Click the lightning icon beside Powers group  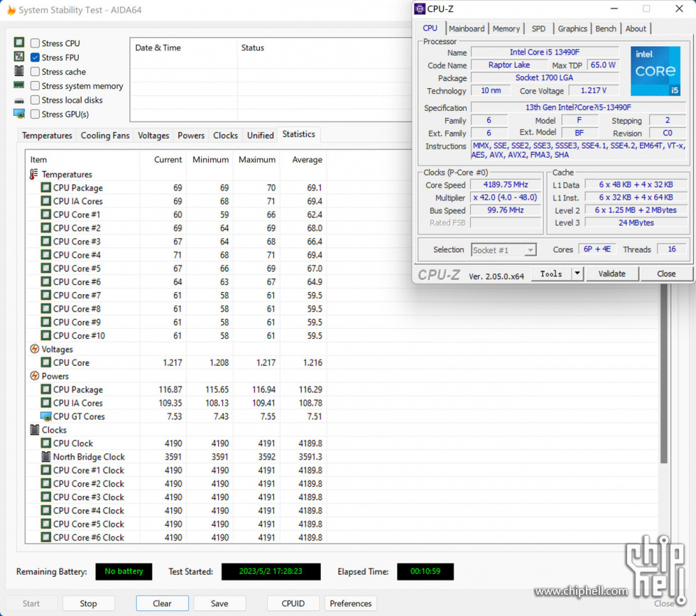point(34,376)
